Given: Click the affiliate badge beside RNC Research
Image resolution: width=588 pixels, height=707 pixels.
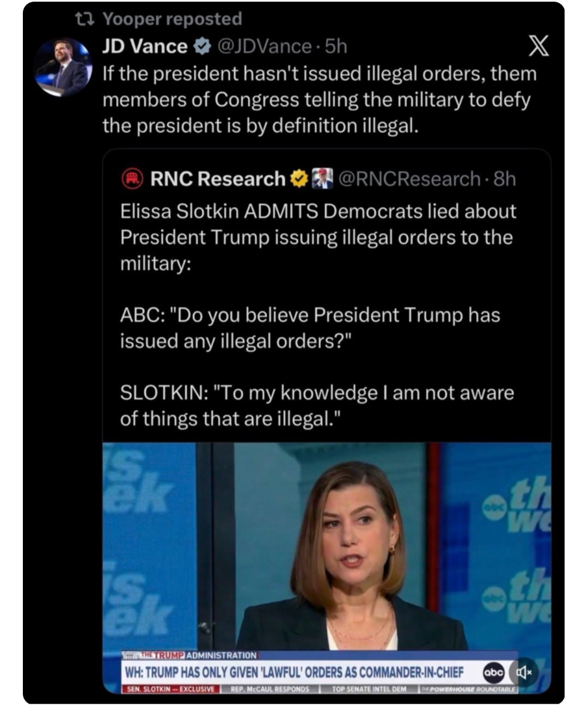Looking at the screenshot, I should click(x=322, y=179).
